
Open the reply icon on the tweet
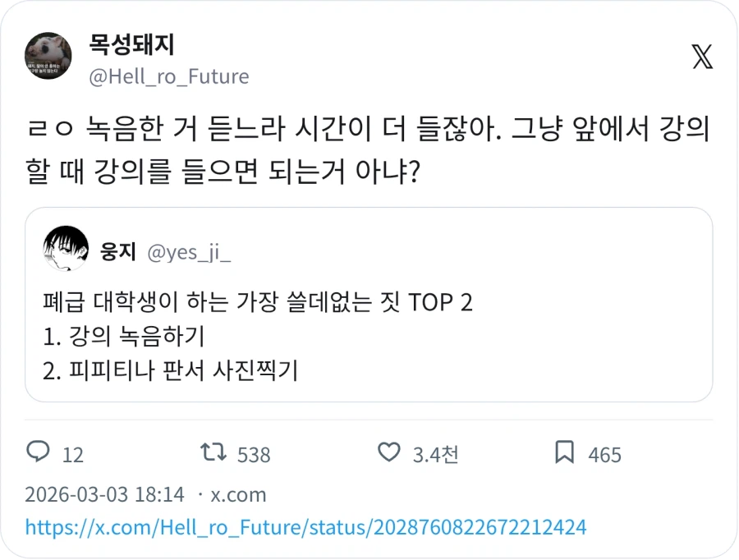33,453
